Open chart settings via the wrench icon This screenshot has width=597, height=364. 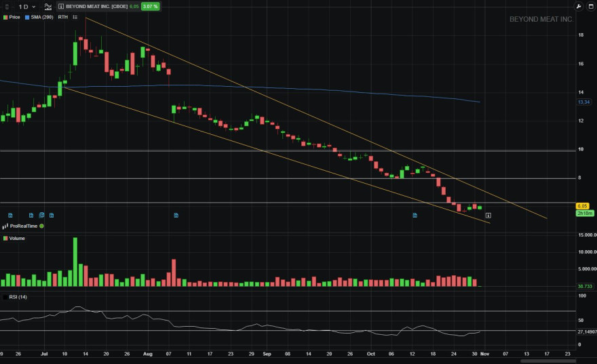(579, 7)
